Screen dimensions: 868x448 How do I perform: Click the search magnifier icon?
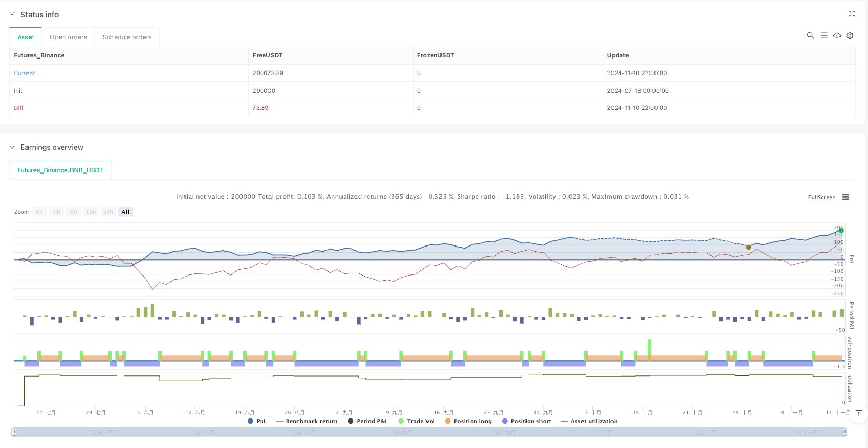click(x=810, y=35)
